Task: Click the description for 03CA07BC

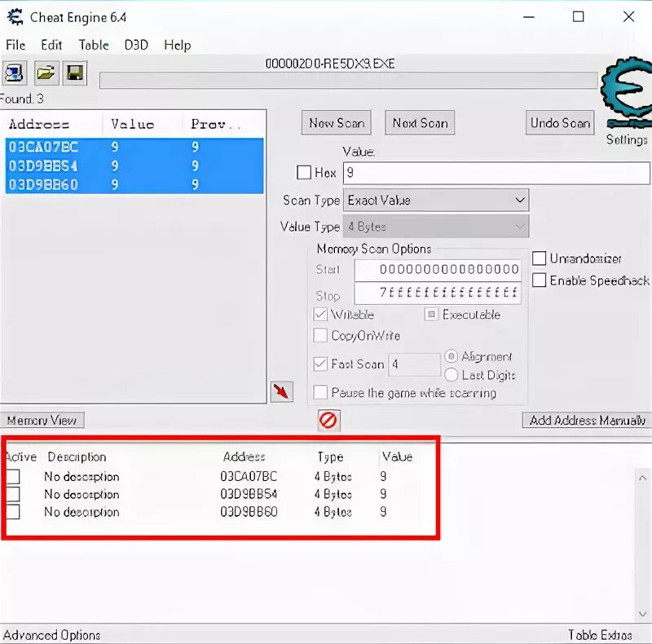Action: [x=81, y=476]
